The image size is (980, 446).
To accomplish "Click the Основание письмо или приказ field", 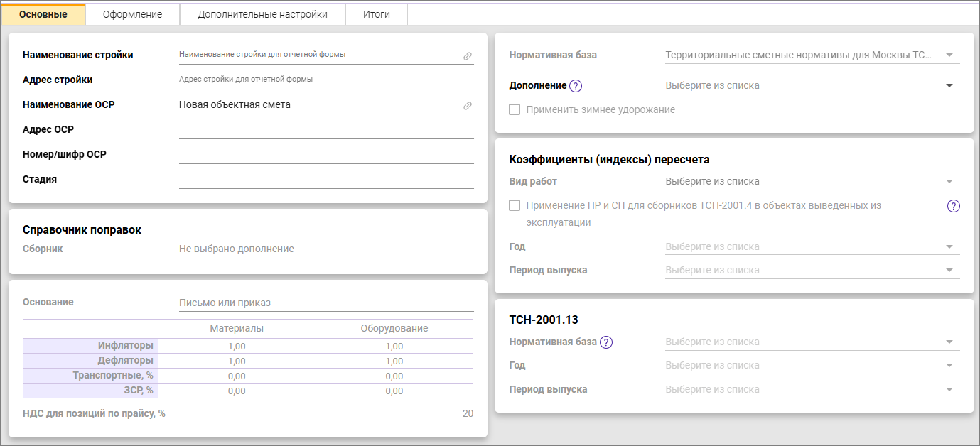I will click(325, 303).
